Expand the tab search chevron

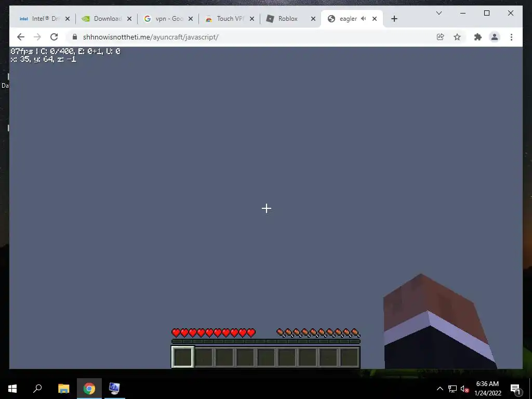(438, 13)
